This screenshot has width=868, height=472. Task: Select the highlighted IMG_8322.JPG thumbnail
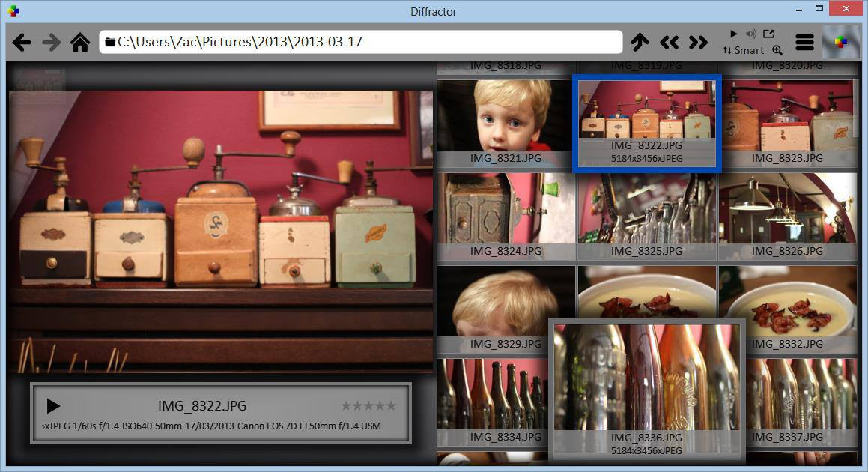(x=646, y=123)
